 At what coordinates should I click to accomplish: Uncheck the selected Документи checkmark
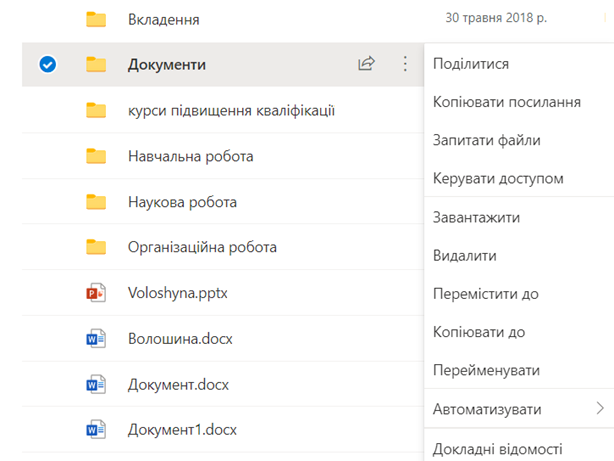coord(46,65)
